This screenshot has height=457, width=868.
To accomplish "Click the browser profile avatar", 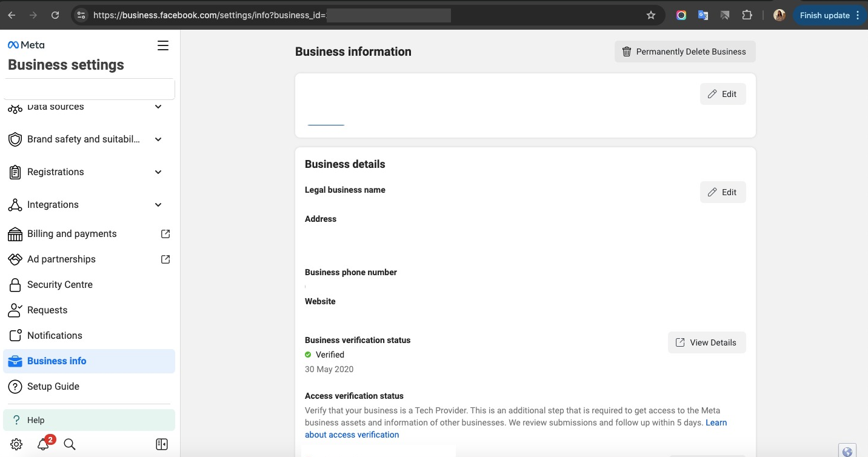I will point(780,15).
